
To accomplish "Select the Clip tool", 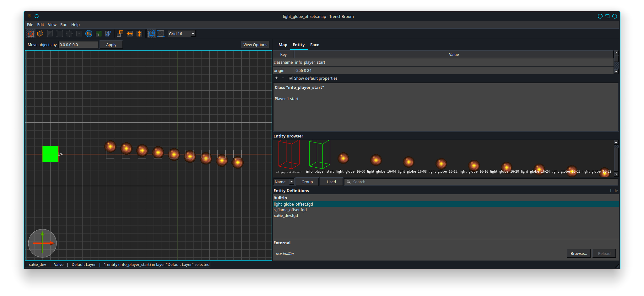I will [x=50, y=34].
